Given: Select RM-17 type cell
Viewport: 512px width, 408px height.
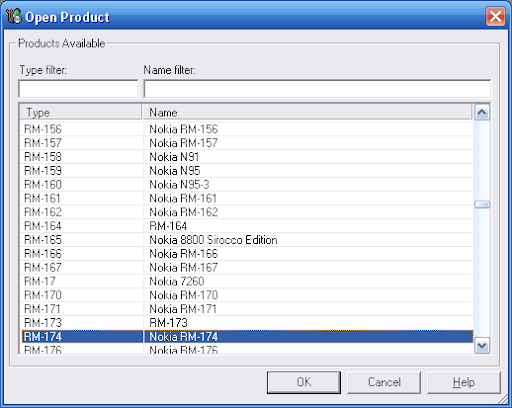Looking at the screenshot, I should click(x=82, y=281).
